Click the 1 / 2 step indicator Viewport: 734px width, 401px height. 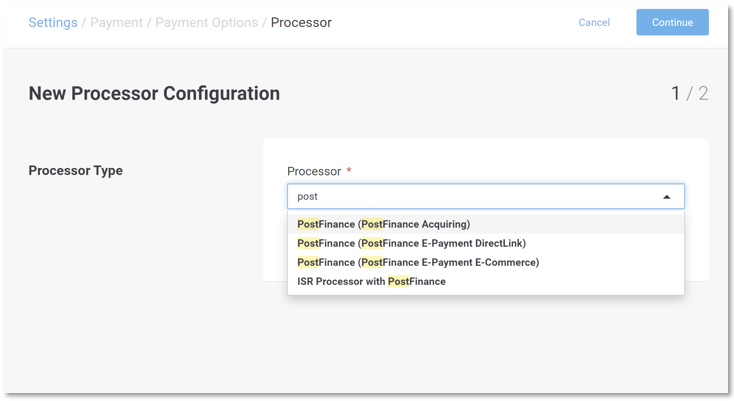click(x=689, y=94)
